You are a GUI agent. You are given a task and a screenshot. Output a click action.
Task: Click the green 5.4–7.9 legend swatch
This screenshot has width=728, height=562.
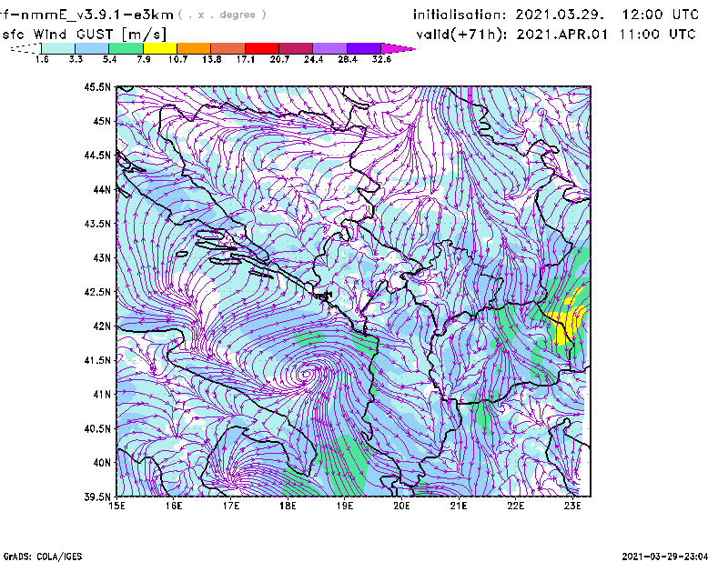pyautogui.click(x=126, y=48)
